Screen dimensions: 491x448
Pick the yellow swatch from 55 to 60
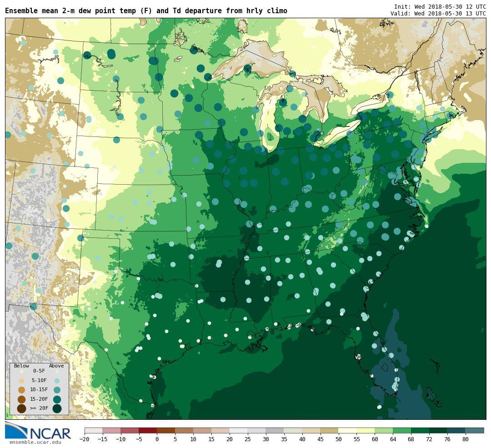click(x=366, y=430)
